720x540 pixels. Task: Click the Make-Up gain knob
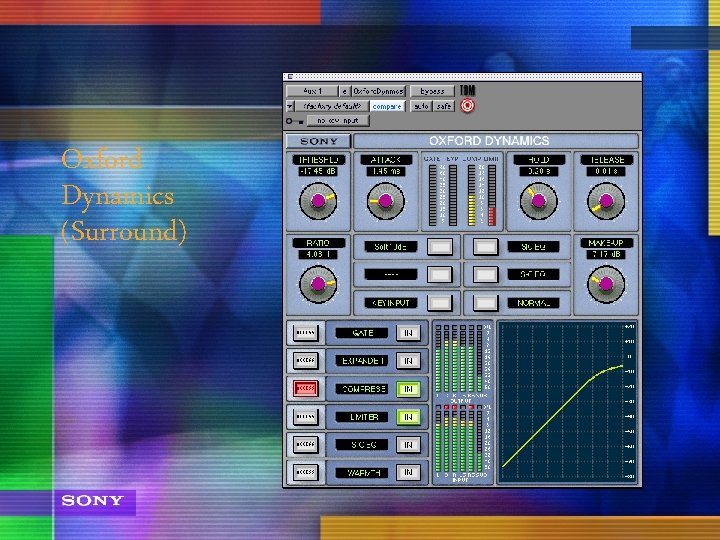[606, 284]
